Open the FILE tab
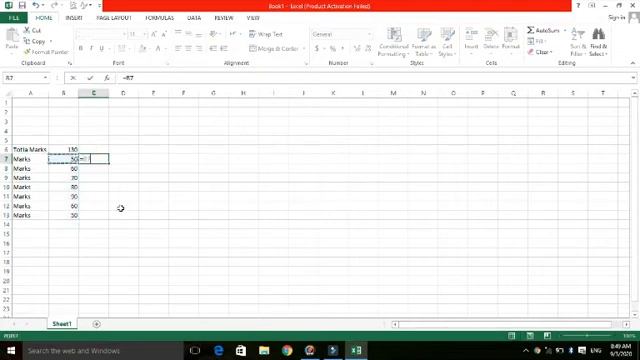The image size is (640, 360). tap(13, 18)
